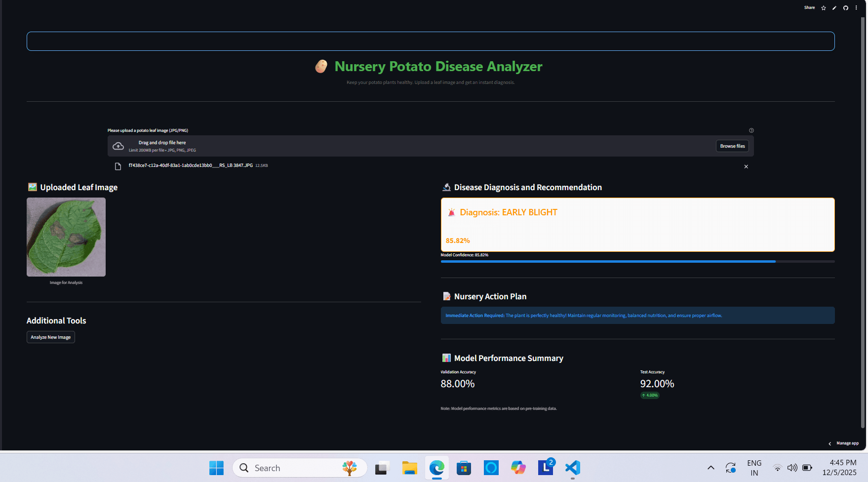Image resolution: width=868 pixels, height=482 pixels.
Task: Click the Diagnosis: EARLY BLIGHT text
Action: (509, 212)
